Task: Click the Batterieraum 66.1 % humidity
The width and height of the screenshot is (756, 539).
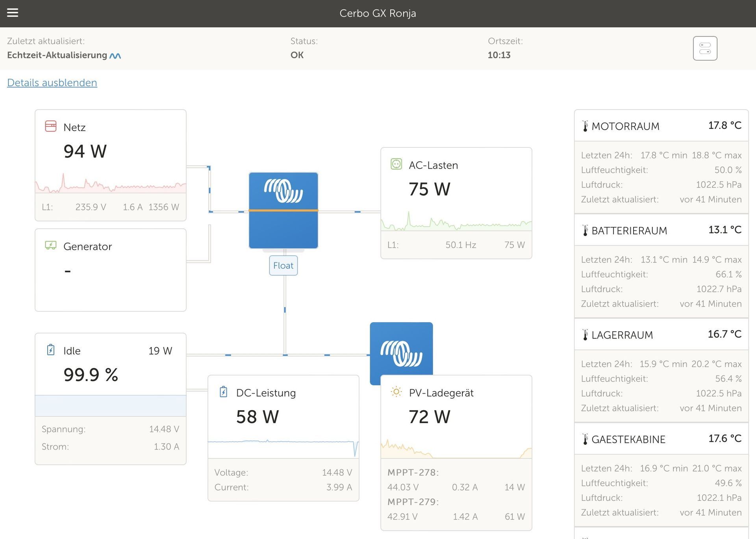Action: pos(728,274)
